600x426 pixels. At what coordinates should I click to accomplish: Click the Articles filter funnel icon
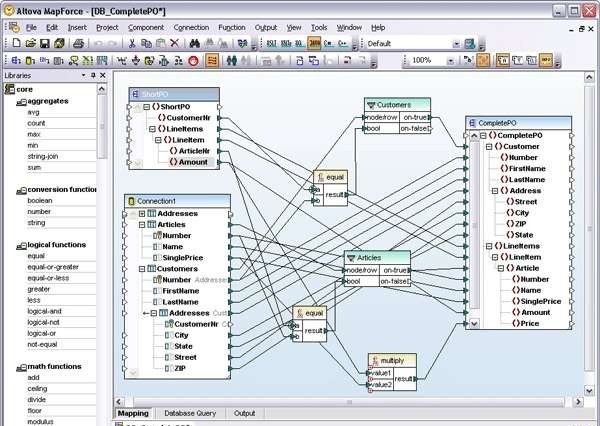tap(351, 258)
